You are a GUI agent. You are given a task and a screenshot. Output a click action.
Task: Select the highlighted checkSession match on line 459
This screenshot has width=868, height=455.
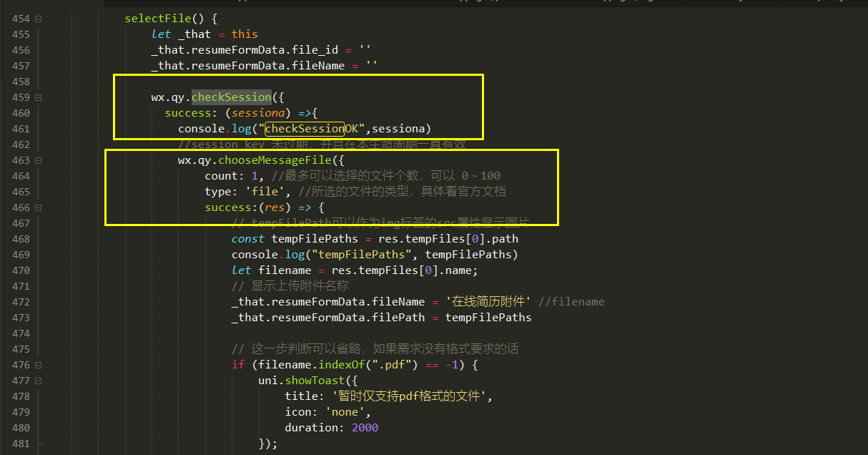click(x=231, y=97)
